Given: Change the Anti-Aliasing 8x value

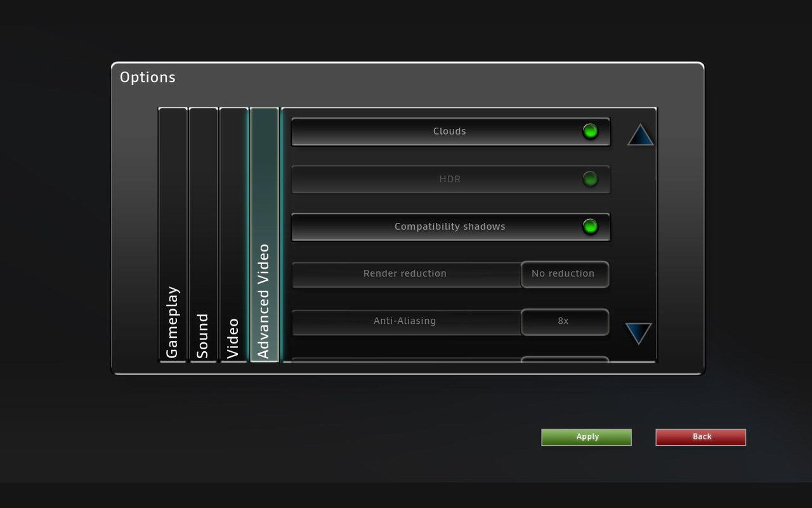Looking at the screenshot, I should click(565, 321).
